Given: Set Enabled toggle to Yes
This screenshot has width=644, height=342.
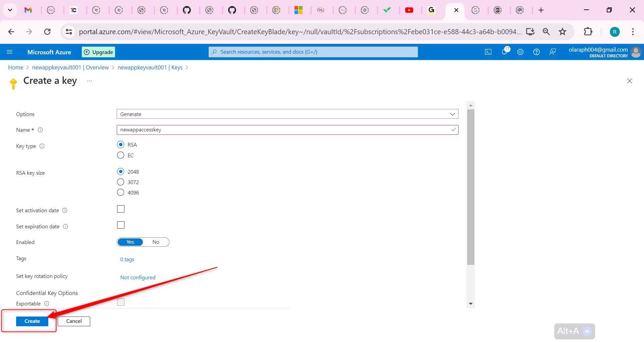Looking at the screenshot, I should (x=130, y=242).
